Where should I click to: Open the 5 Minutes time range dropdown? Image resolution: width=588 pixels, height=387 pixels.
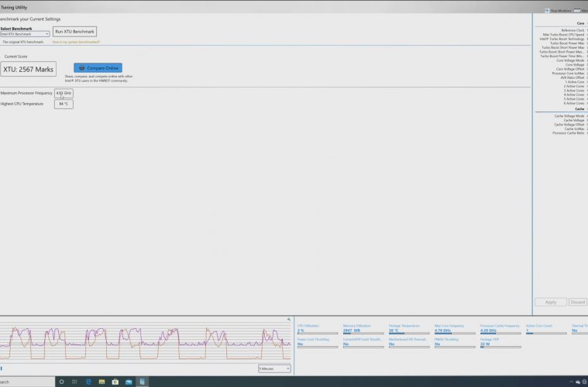[x=274, y=368]
